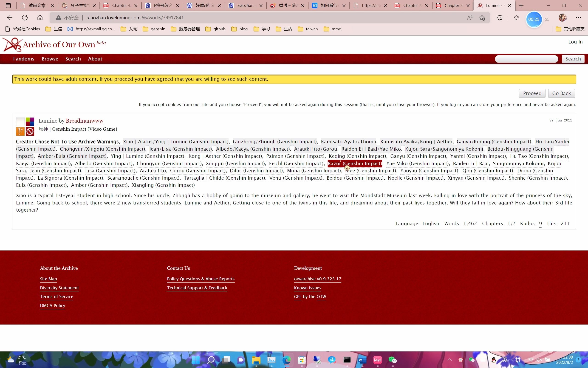
Task: Open Word from taskbar
Action: (x=362, y=360)
